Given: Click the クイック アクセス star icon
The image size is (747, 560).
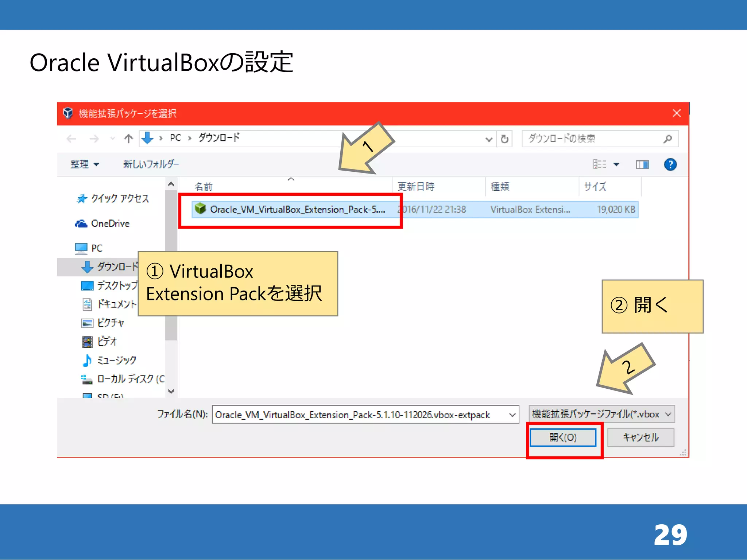Looking at the screenshot, I should click(x=82, y=198).
